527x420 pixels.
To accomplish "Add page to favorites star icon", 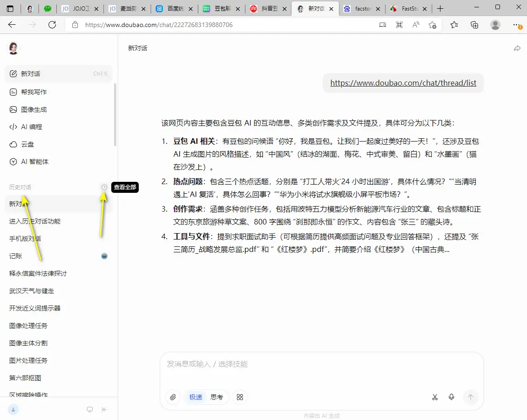I will [433, 25].
